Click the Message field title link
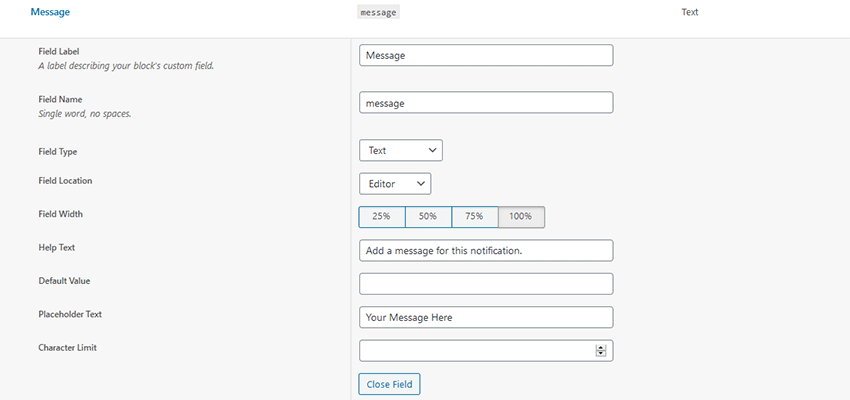850x400 pixels. [51, 12]
